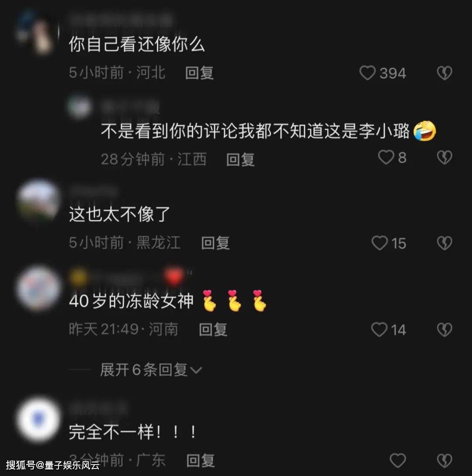Open avatar of the '完全不一样' commenter
Viewport: 472px width, 476px height.
coord(38,419)
